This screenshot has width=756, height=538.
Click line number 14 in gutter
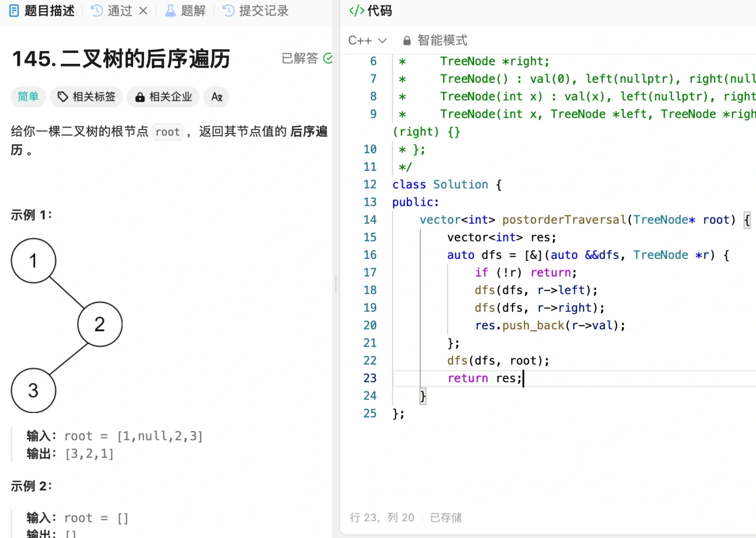click(370, 220)
